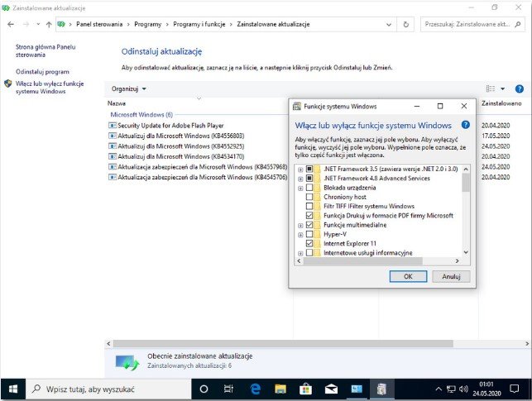The height and width of the screenshot is (401, 532).
Task: Open Mail app from taskbar
Action: (331, 389)
